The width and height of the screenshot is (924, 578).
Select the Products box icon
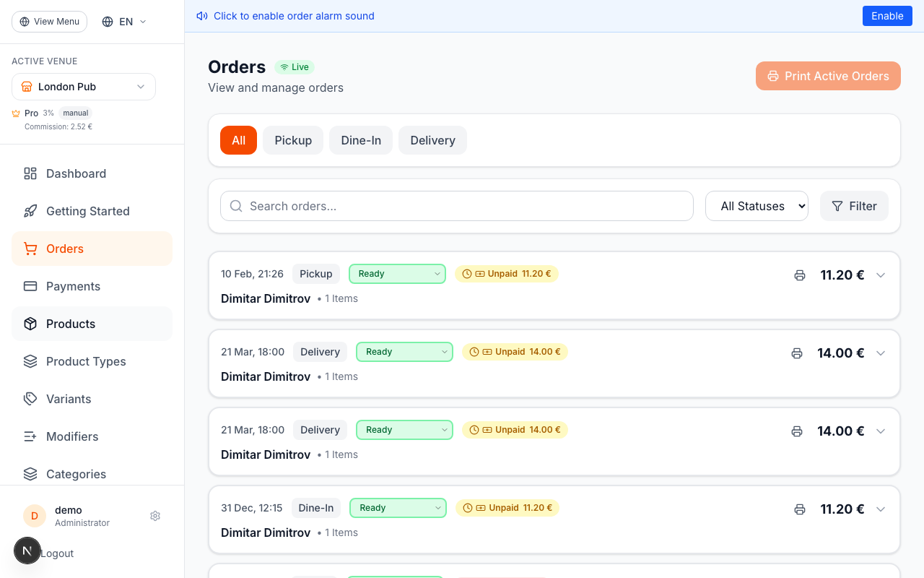[x=30, y=324]
